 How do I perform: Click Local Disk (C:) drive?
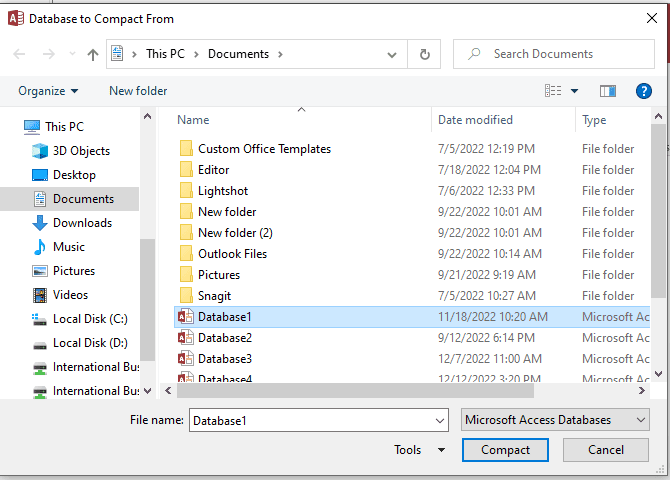tap(89, 319)
